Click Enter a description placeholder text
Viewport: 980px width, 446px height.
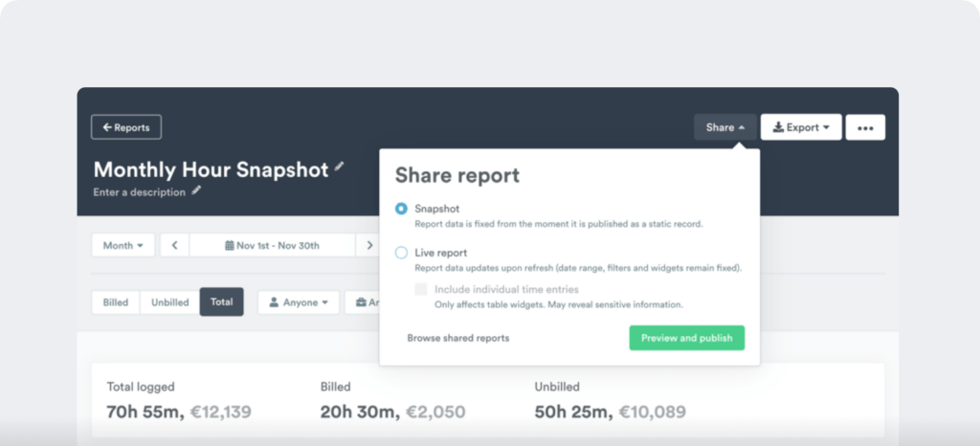(140, 192)
